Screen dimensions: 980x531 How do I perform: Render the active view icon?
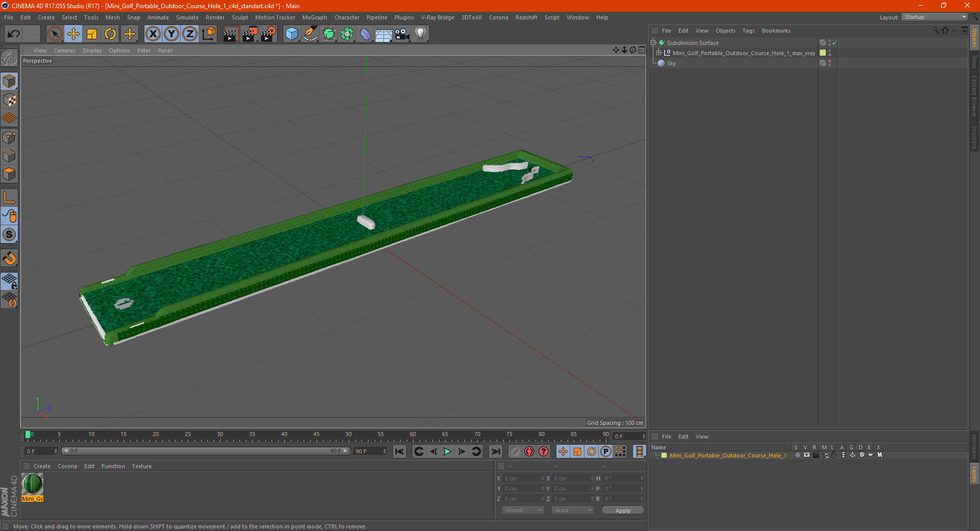pyautogui.click(x=231, y=34)
